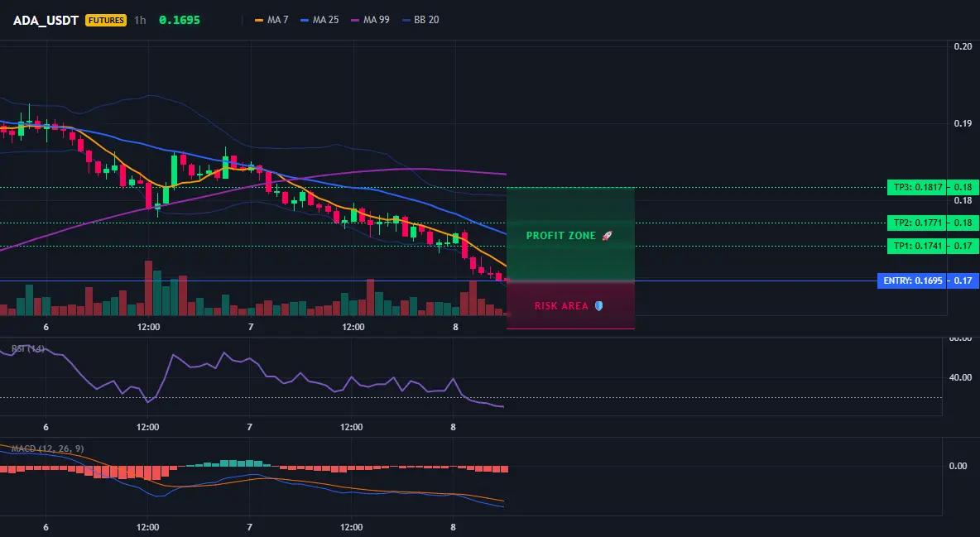The image size is (980, 537).
Task: Click the current price 0.1695 in header
Action: pos(180,20)
